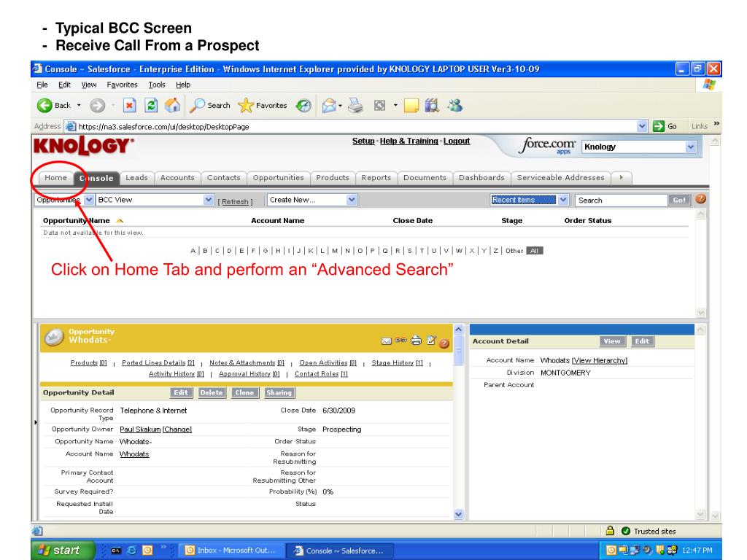Screen dimensions: 747x560
Task: Click the Sharing button
Action: [x=279, y=392]
